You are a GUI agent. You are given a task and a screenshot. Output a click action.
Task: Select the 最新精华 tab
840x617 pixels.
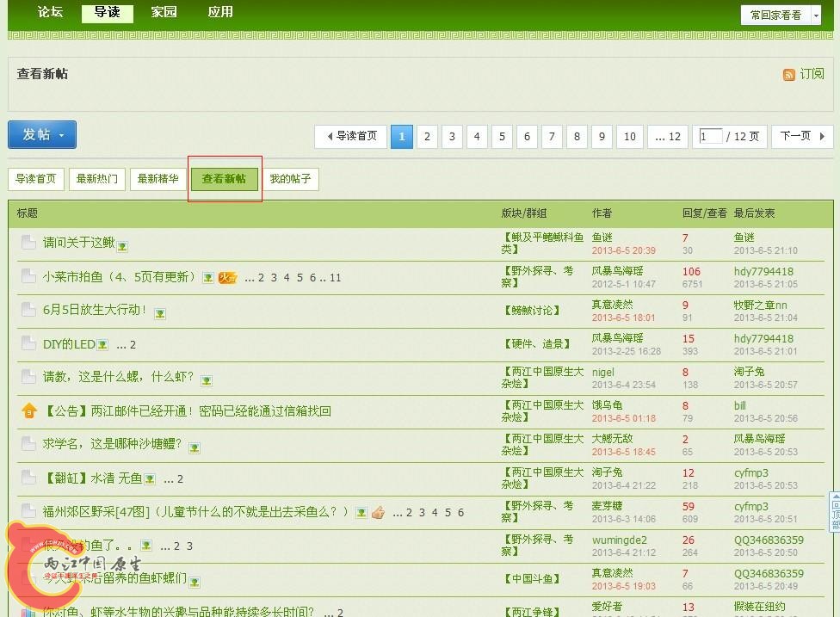(158, 179)
